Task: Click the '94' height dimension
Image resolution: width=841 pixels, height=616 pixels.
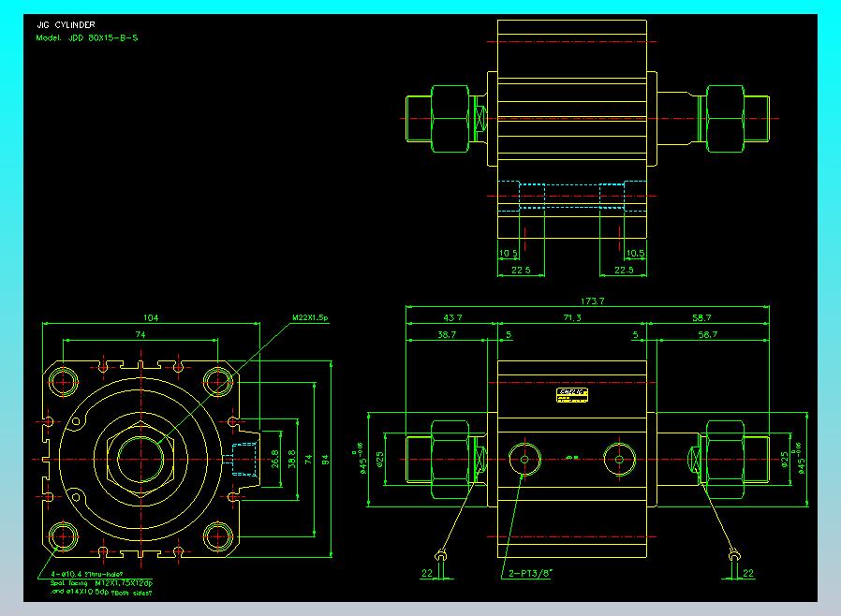Action: point(325,460)
